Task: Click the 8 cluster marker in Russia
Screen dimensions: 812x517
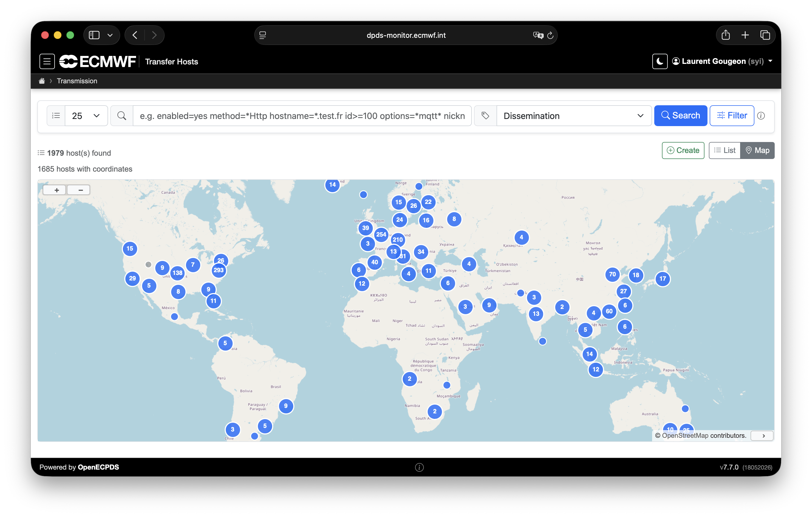Action: coord(454,219)
